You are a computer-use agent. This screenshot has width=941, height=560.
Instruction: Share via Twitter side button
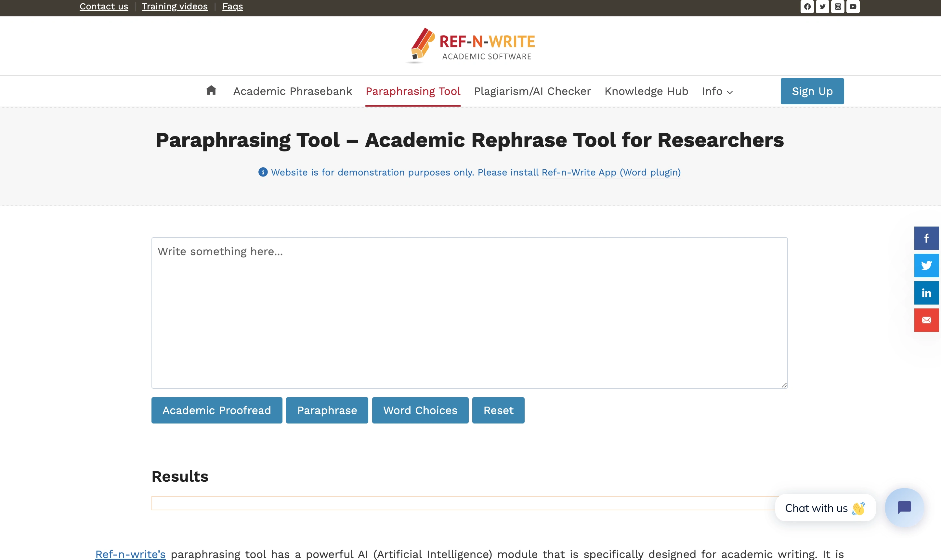[926, 266]
